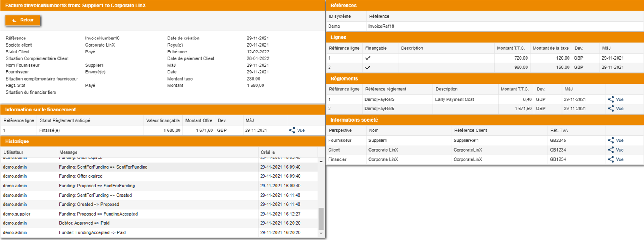Click share icon in the Client company row
This screenshot has width=644, height=240.
611,150
